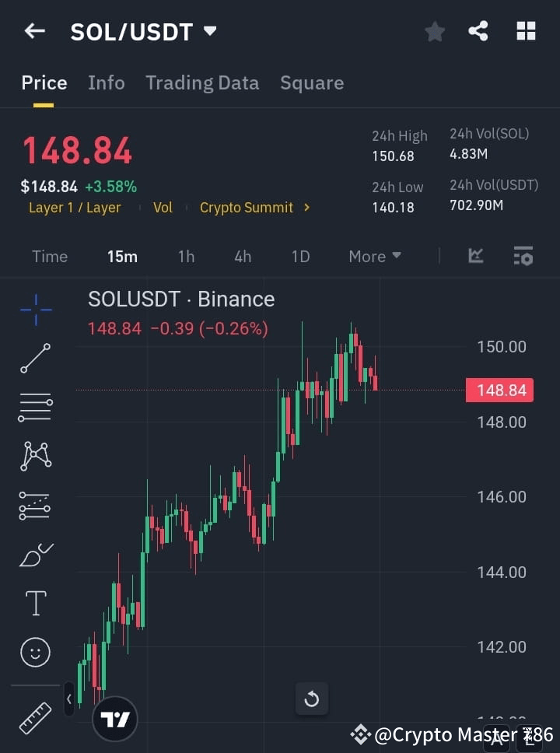Switch to the Info tab
The width and height of the screenshot is (560, 753).
[107, 82]
